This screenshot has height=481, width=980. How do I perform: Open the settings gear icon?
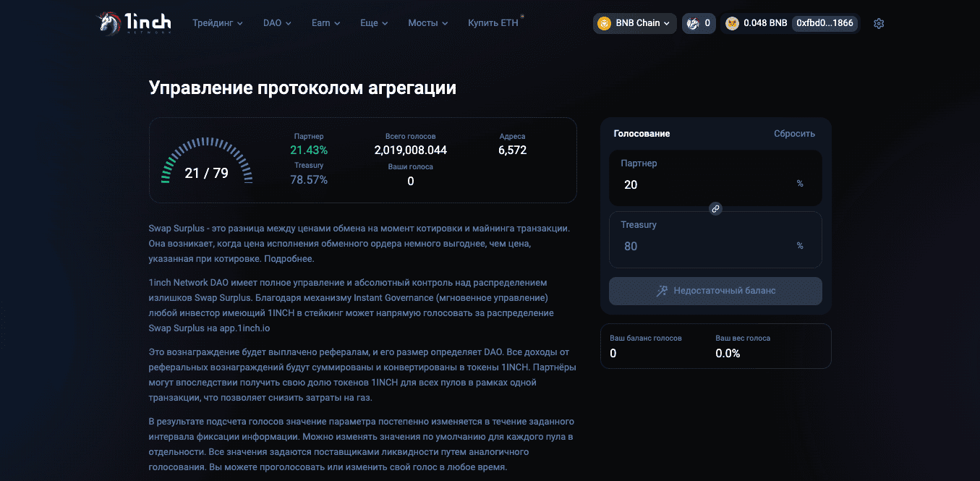click(879, 23)
